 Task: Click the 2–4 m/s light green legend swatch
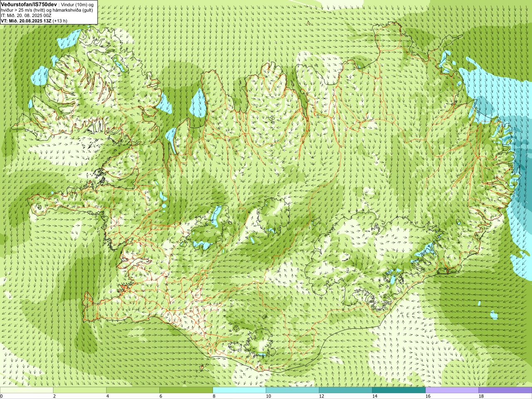tap(80, 390)
